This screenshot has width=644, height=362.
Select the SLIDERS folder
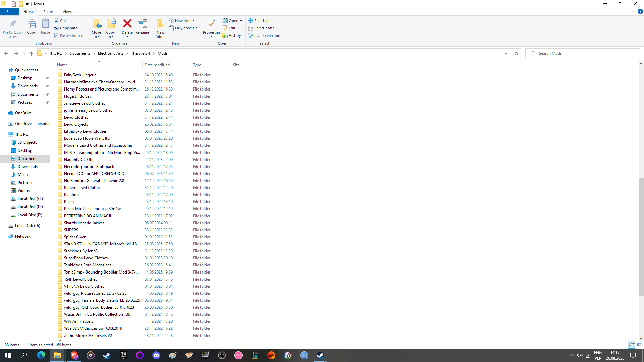pos(71,230)
